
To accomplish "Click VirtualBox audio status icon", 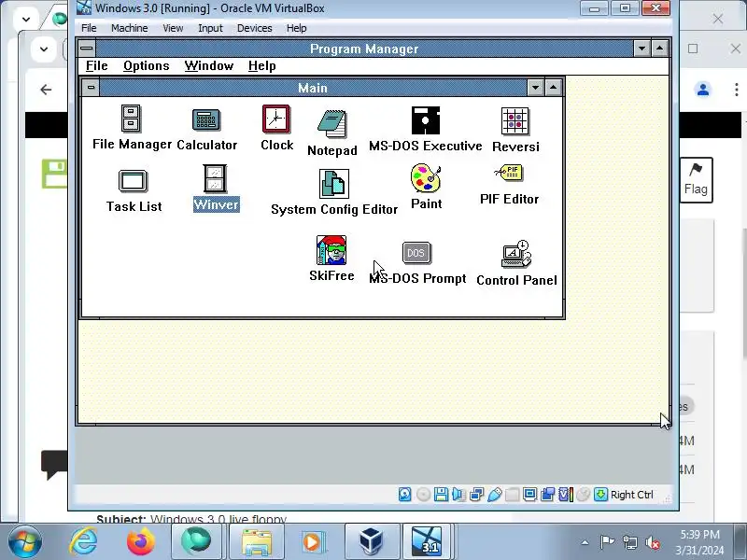I will 458,495.
